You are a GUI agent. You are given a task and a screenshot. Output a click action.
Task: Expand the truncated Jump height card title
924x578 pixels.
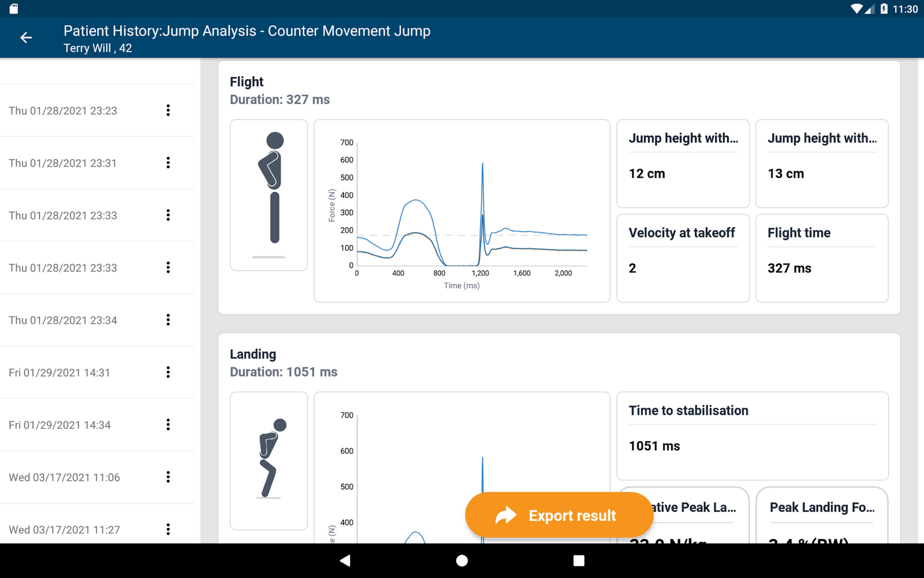coord(683,138)
